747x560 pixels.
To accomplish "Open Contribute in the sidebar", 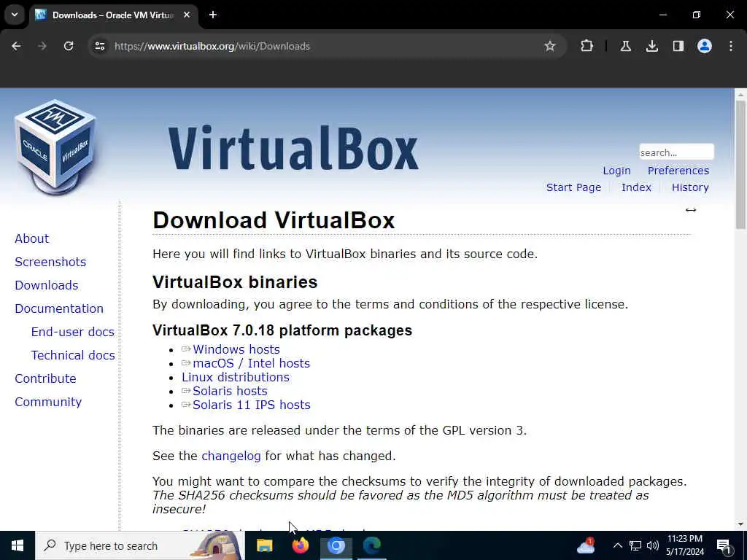I will click(46, 378).
